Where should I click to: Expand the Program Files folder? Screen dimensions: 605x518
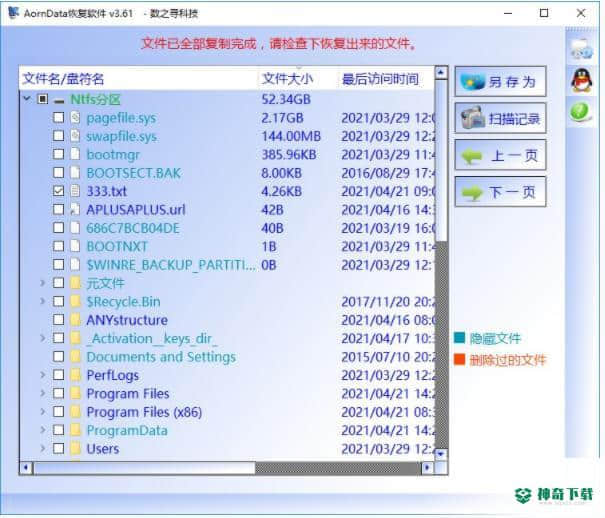click(43, 393)
